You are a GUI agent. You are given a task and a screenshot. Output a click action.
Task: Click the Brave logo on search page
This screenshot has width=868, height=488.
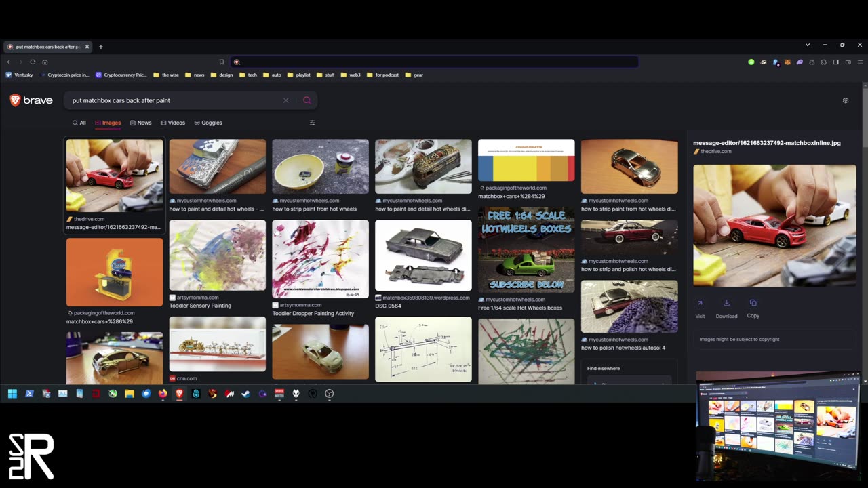tap(31, 100)
